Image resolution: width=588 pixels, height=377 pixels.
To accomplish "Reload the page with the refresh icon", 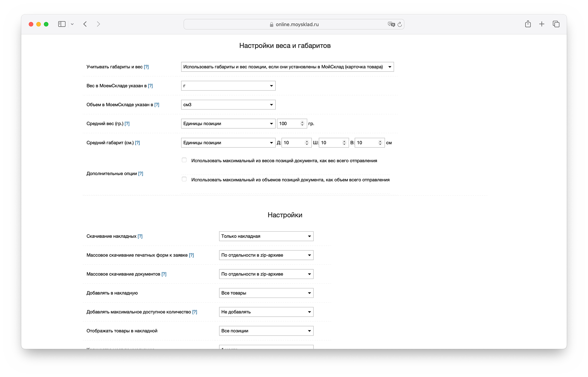I will pos(400,24).
